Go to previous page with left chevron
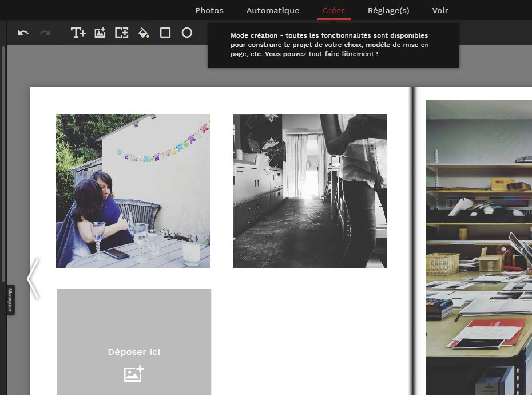 33,279
